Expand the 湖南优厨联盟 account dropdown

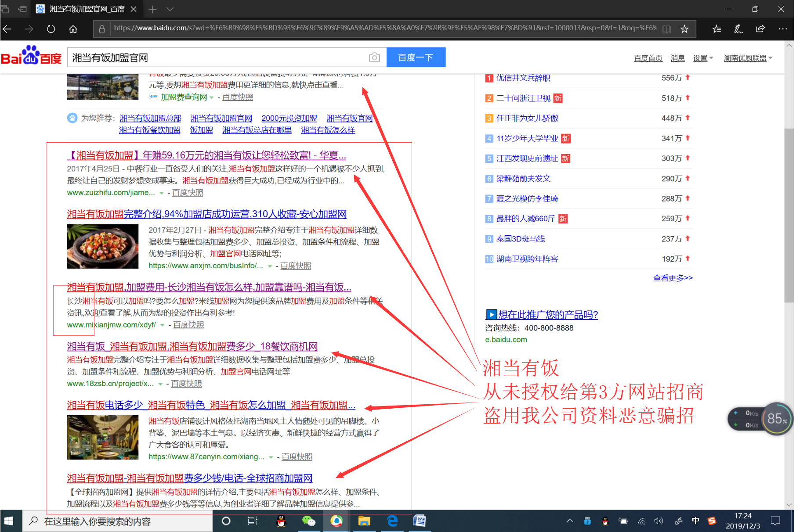pos(748,58)
